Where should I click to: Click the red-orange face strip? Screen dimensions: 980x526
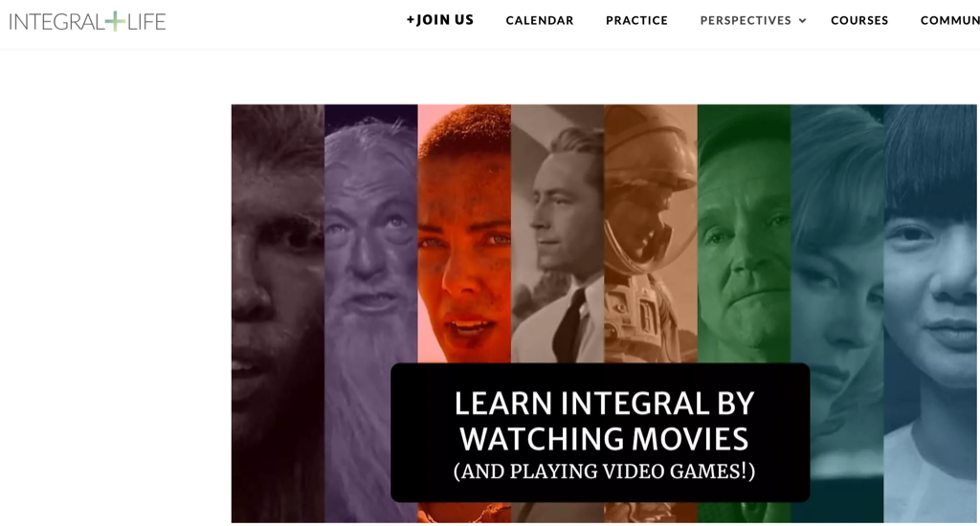point(464,233)
